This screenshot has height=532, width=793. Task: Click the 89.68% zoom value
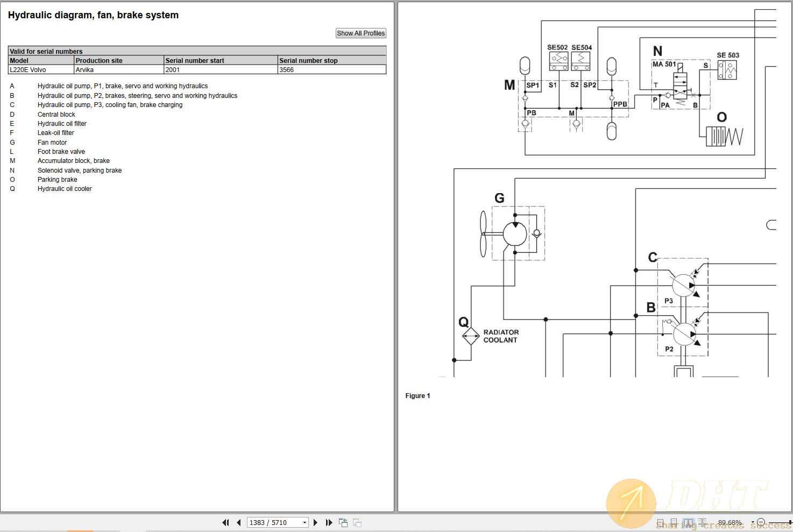click(730, 522)
